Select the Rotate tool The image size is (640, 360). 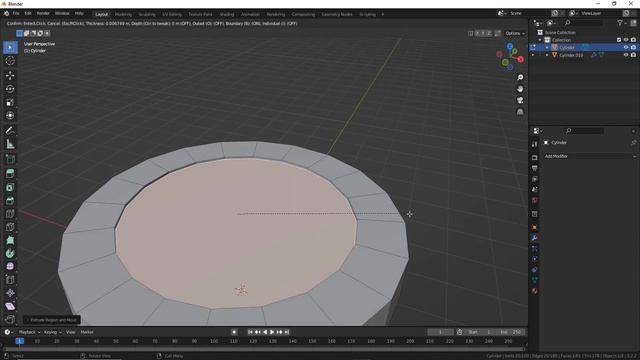10,89
